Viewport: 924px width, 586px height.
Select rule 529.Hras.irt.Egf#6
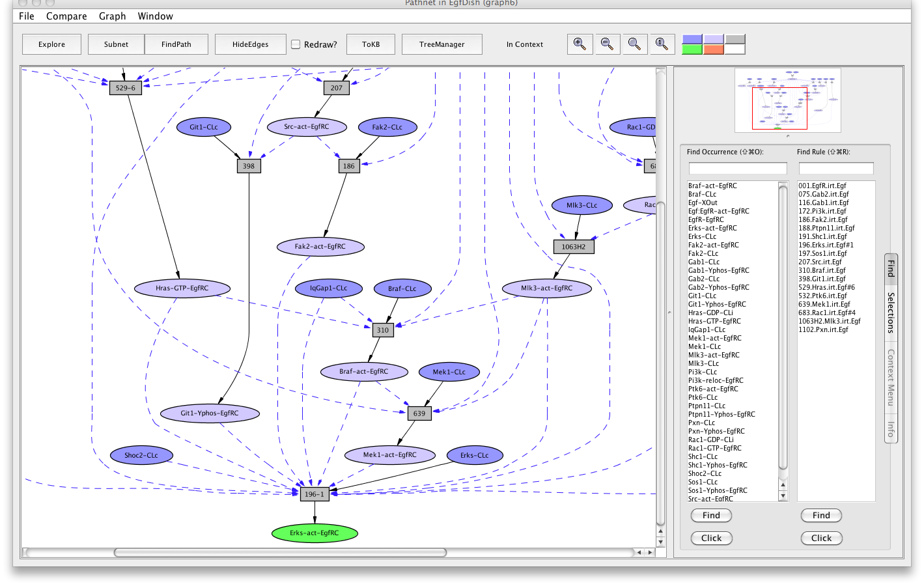(827, 287)
